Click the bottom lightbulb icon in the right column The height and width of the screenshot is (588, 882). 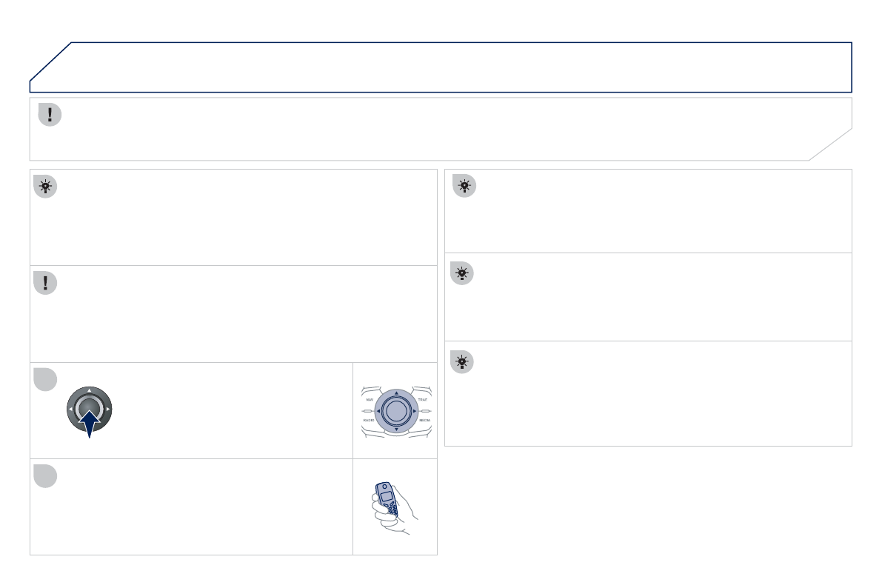pyautogui.click(x=462, y=362)
